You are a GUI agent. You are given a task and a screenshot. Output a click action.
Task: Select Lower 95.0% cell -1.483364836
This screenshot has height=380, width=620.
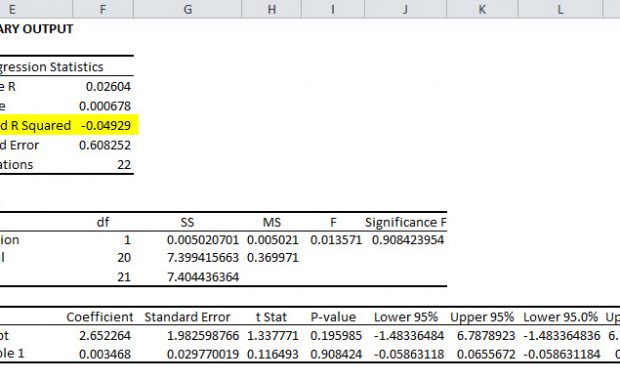[x=561, y=336]
